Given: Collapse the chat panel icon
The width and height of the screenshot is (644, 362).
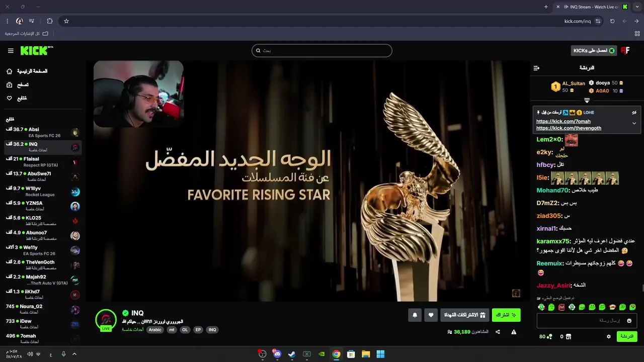Looking at the screenshot, I should (536, 68).
